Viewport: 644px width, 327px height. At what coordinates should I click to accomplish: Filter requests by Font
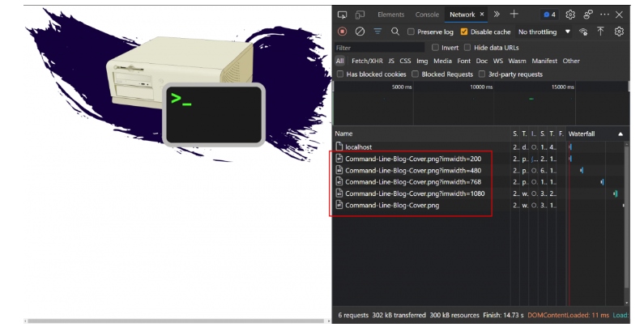coord(463,62)
